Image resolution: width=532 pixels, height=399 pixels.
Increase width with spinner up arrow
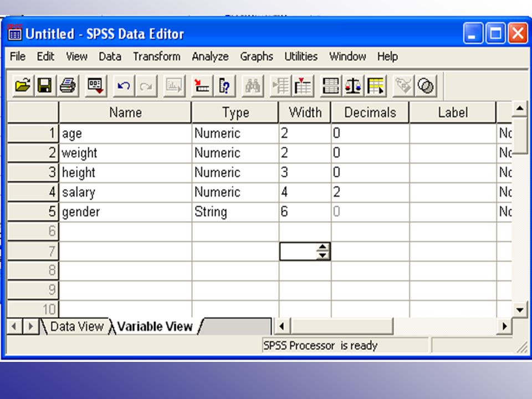[x=323, y=247]
